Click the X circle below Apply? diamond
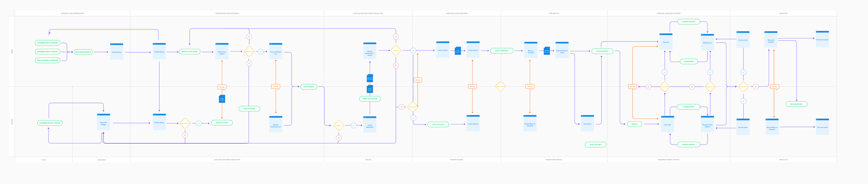 339,138
